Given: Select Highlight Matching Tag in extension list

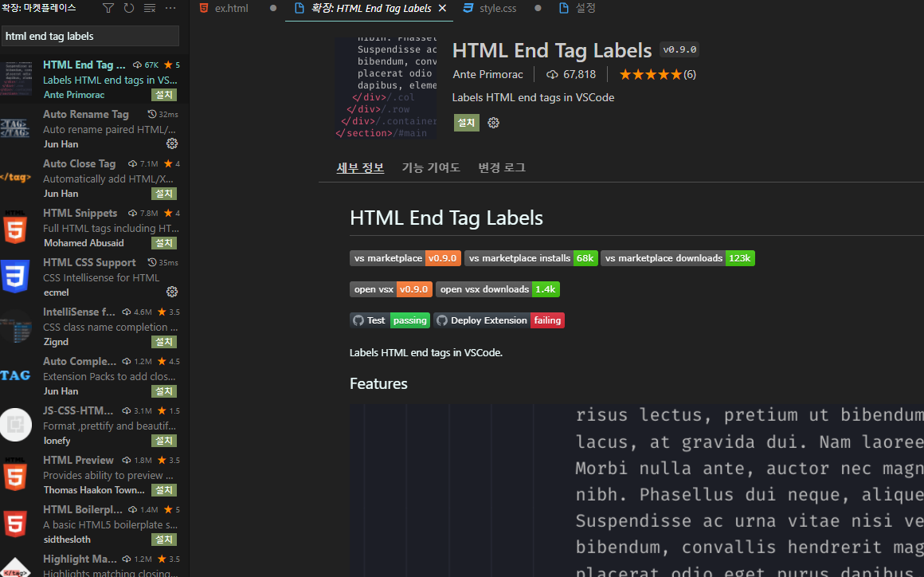Looking at the screenshot, I should tap(94, 564).
